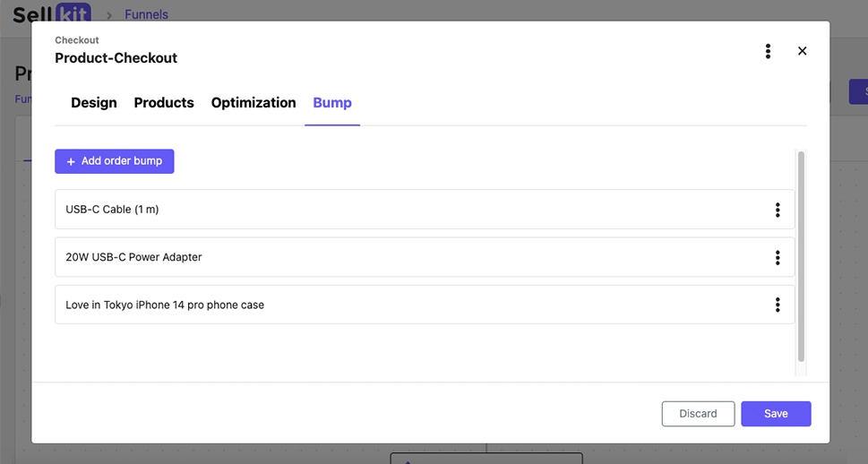Open options for Love in Tokyo phone case

778,305
